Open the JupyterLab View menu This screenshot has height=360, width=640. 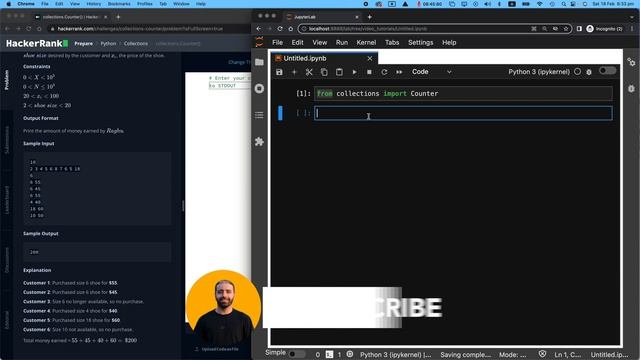click(x=320, y=42)
